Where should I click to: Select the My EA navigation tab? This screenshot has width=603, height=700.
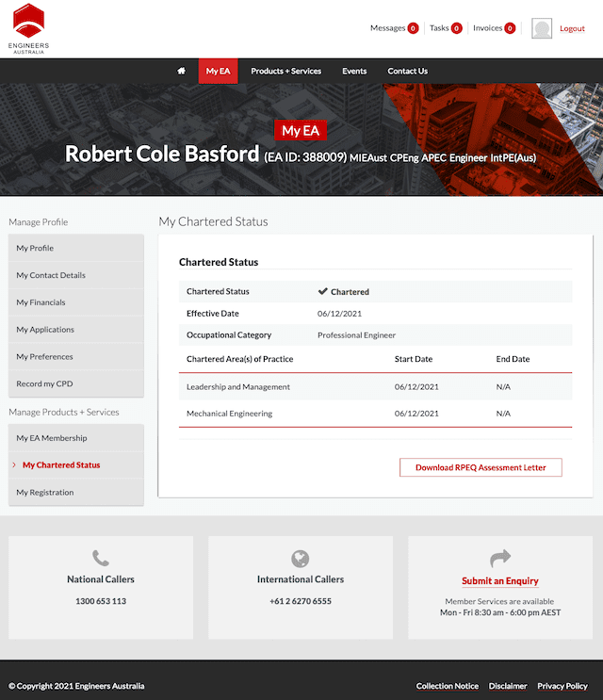tap(218, 71)
